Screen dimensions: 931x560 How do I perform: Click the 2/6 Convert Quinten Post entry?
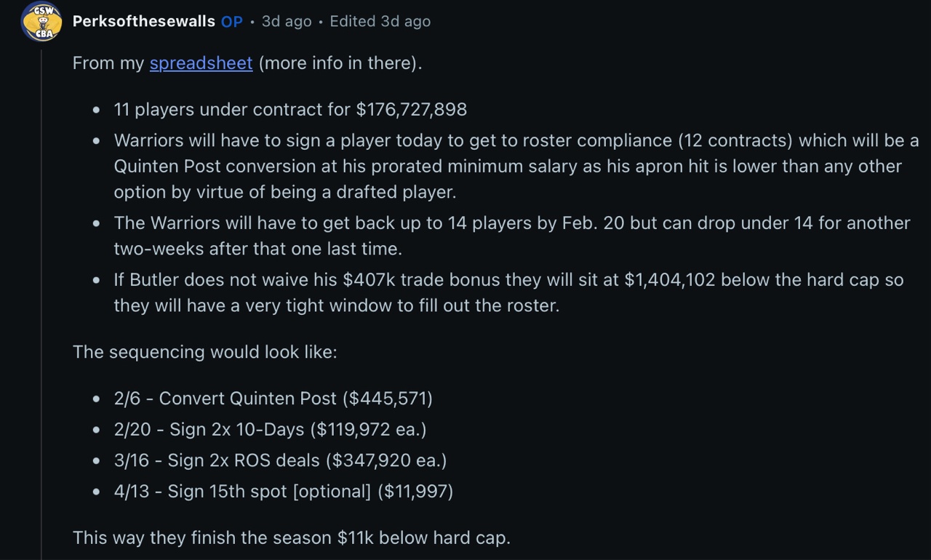pos(273,399)
